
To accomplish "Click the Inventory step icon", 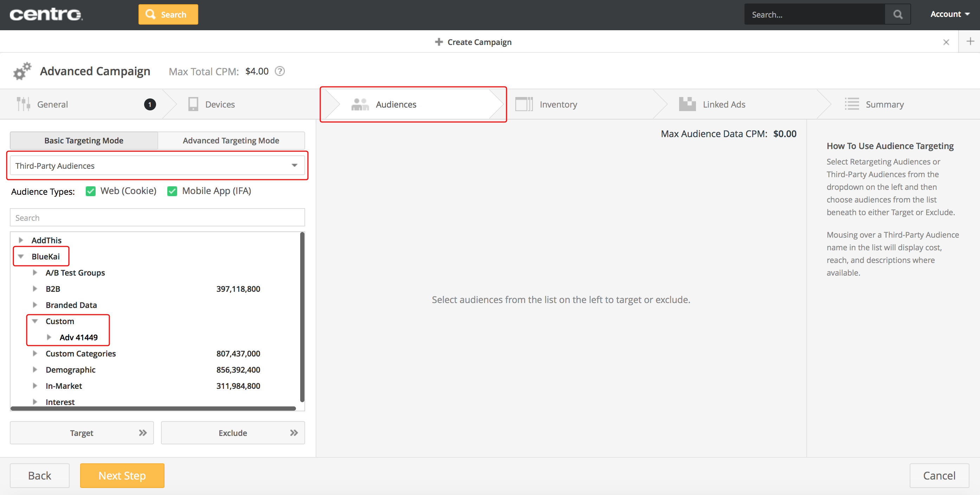I will click(523, 104).
